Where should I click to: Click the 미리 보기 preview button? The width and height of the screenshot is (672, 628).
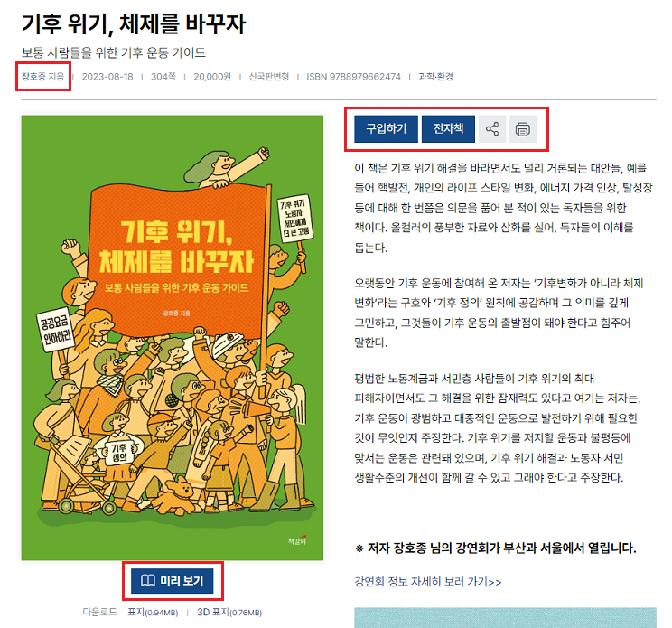coord(173,581)
